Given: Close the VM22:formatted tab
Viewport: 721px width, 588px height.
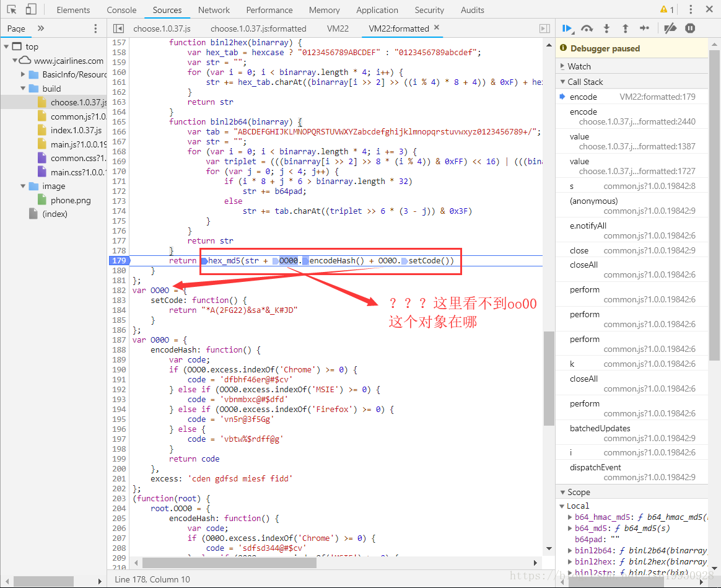Looking at the screenshot, I should pyautogui.click(x=436, y=28).
